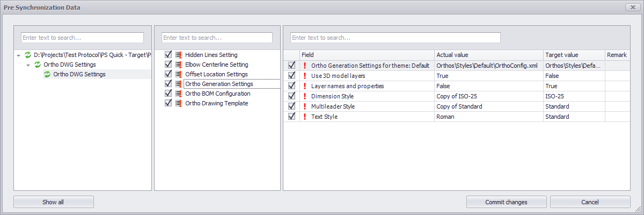This screenshot has height=215, width=644.
Task: Click the red warning icon on the Dimension Style row
Action: pos(305,96)
